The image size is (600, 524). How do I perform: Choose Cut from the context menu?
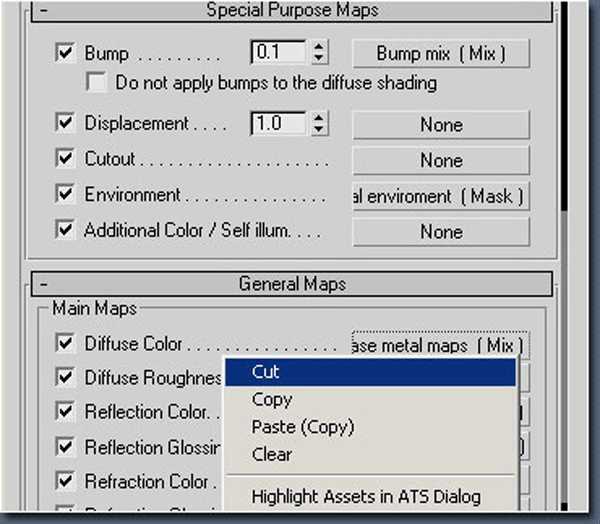(x=370, y=372)
